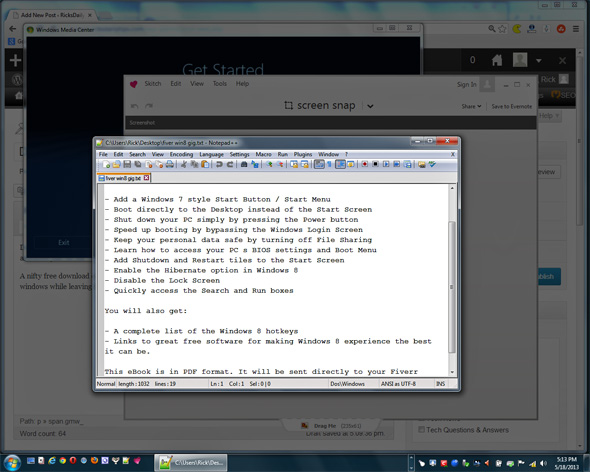Click 'Dos\Windows' in the Notepad++ status bar

click(x=347, y=384)
